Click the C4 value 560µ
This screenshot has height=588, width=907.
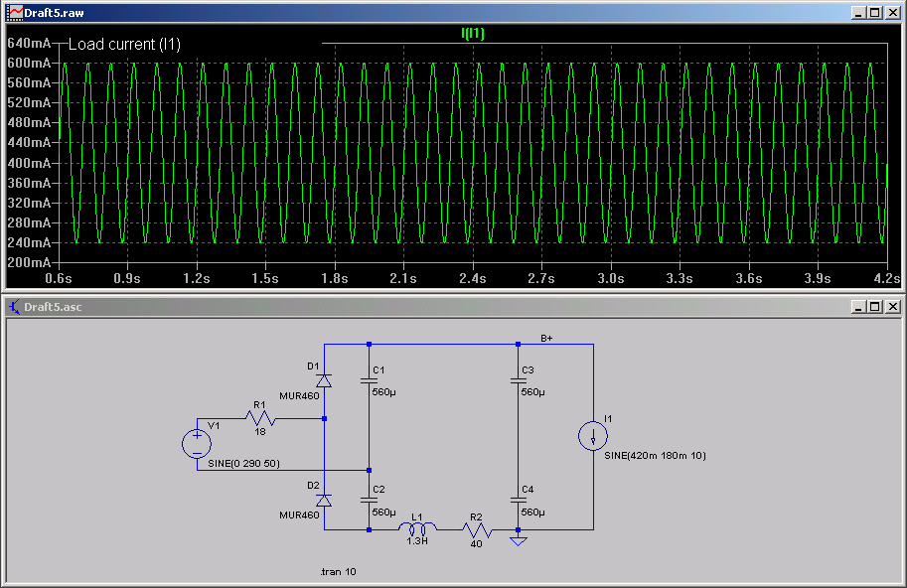tap(532, 513)
